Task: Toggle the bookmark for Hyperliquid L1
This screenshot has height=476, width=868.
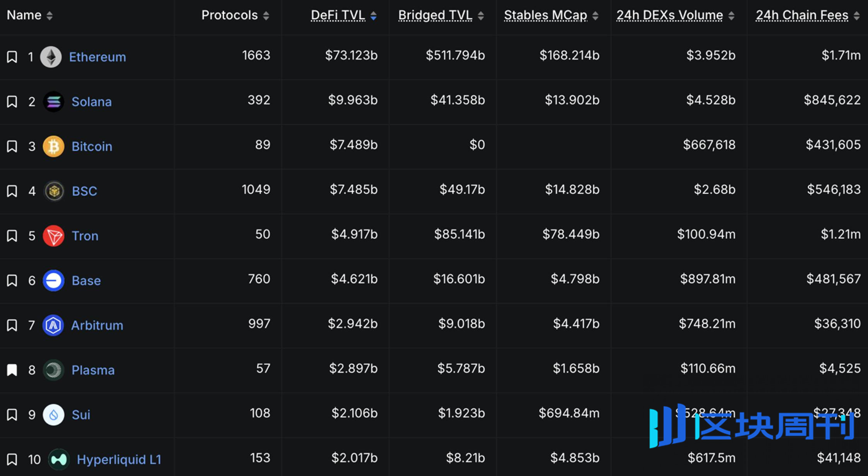Action: [x=12, y=459]
